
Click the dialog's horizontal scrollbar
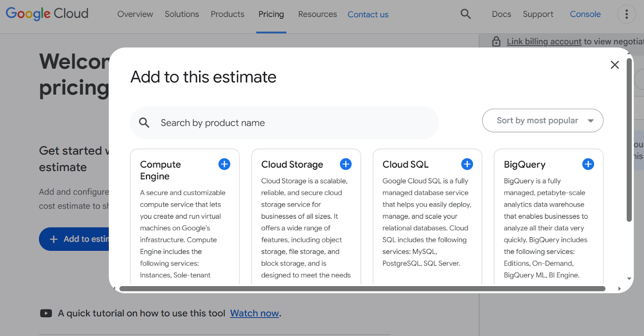pos(362,289)
